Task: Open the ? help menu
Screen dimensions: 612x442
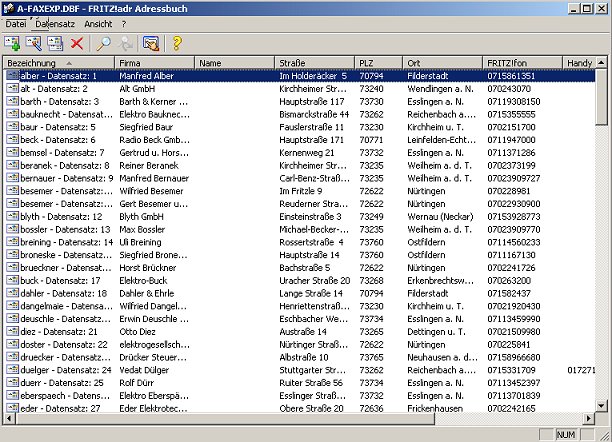Action: pos(124,24)
